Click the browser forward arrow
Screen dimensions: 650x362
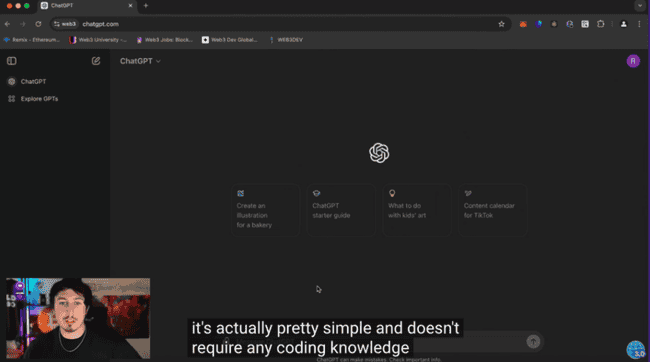point(23,24)
